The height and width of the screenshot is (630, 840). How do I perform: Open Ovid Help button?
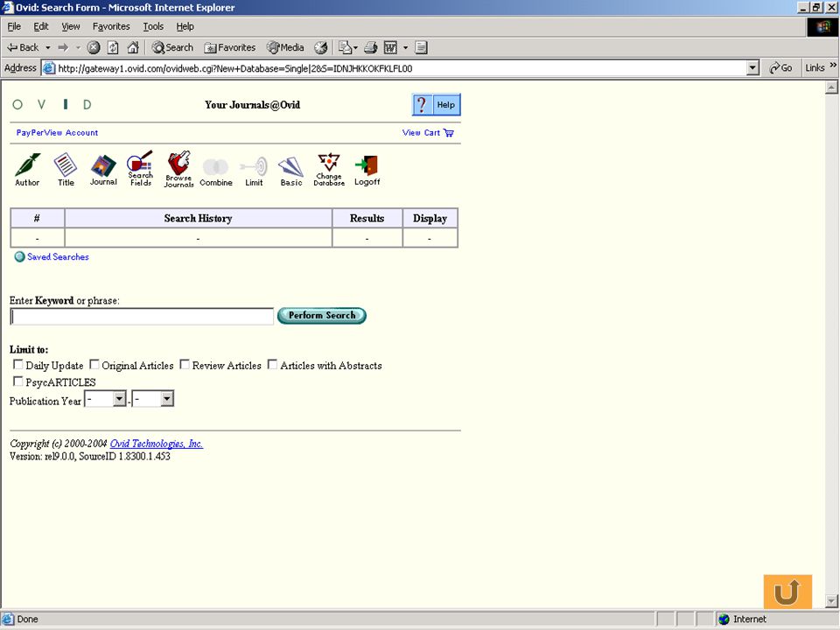[x=436, y=105]
